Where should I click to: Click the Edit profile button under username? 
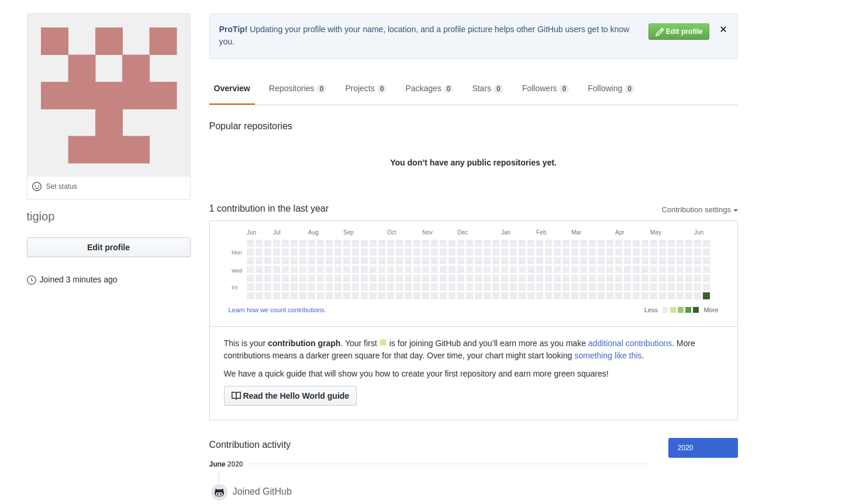(x=109, y=247)
